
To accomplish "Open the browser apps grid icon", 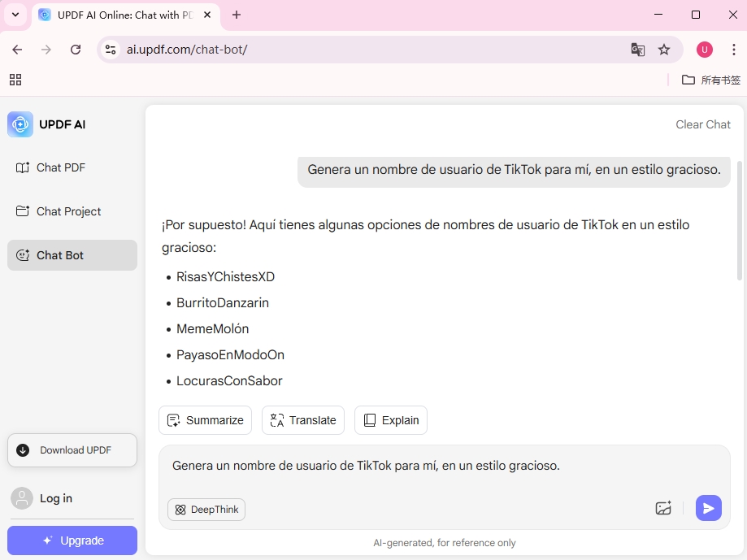I will tap(15, 80).
